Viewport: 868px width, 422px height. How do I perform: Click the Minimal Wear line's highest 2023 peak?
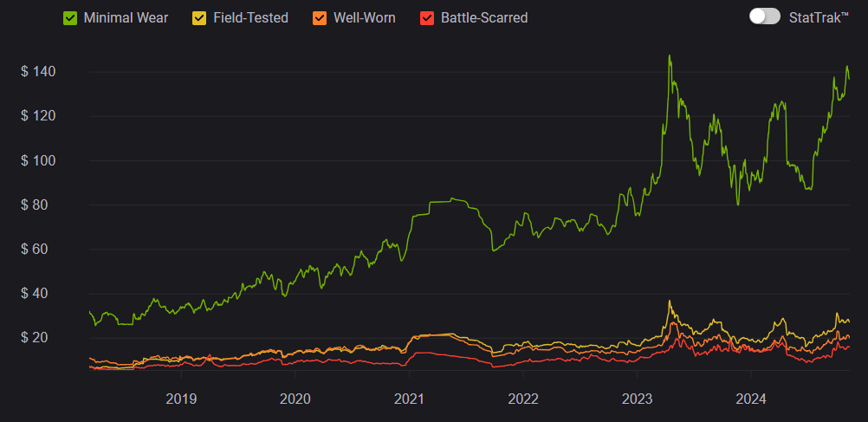[x=669, y=56]
